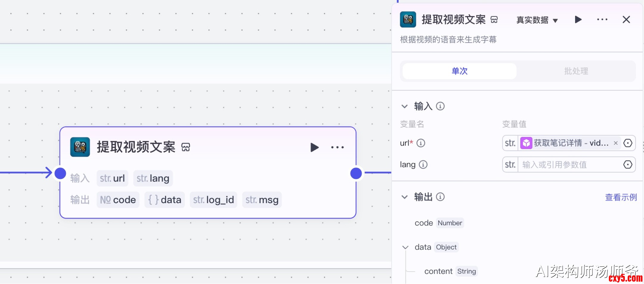Click the info icon next to lang
Viewport: 644px width, 284px height.
(423, 165)
